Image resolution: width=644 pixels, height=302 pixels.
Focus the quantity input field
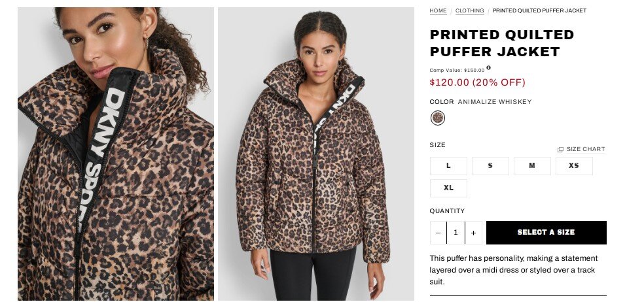[x=456, y=233]
